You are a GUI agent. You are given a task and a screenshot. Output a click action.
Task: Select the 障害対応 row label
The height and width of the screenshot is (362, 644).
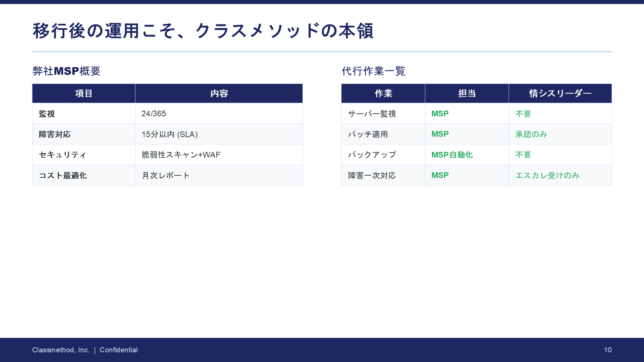click(x=55, y=134)
